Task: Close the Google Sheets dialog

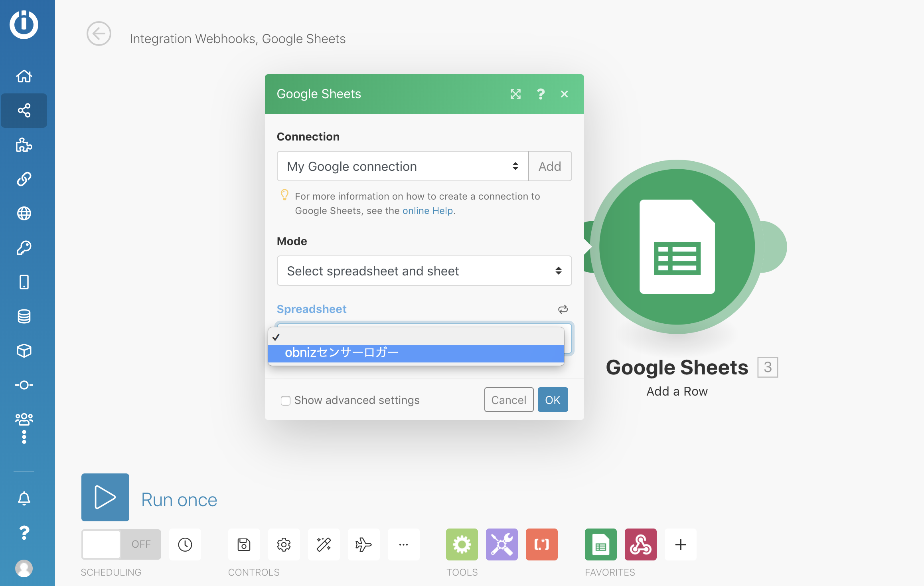Action: pyautogui.click(x=564, y=94)
